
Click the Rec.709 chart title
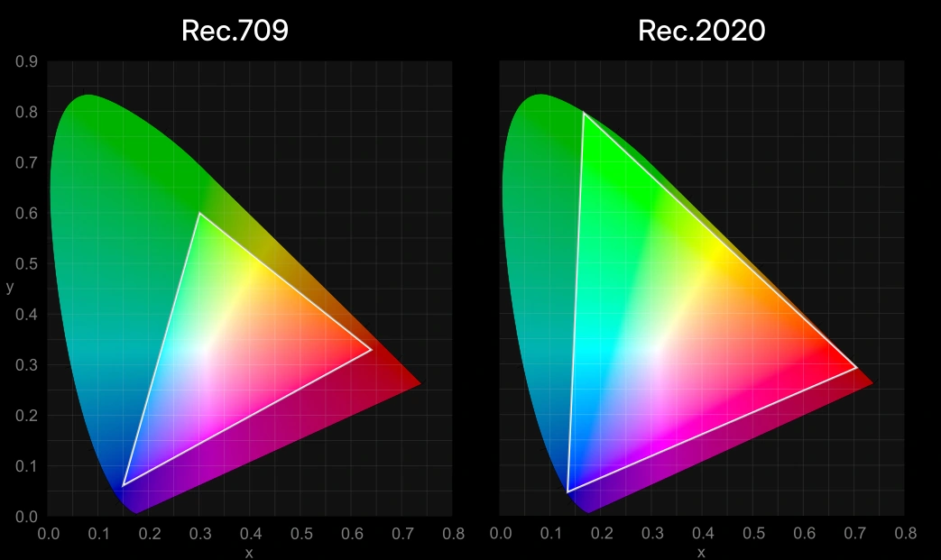[235, 30]
